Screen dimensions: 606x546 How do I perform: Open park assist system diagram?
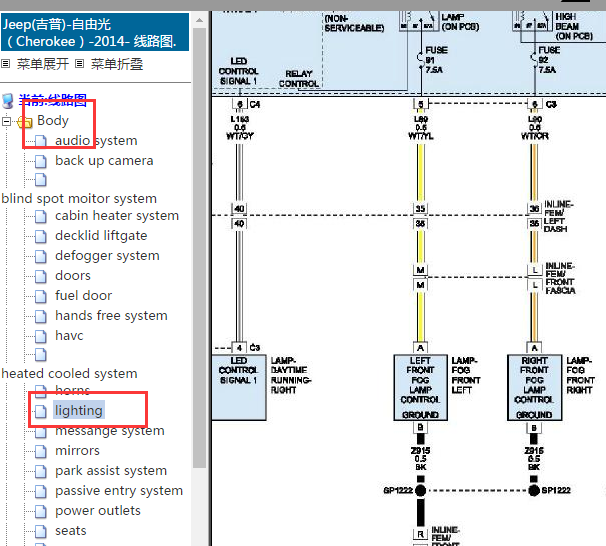111,471
